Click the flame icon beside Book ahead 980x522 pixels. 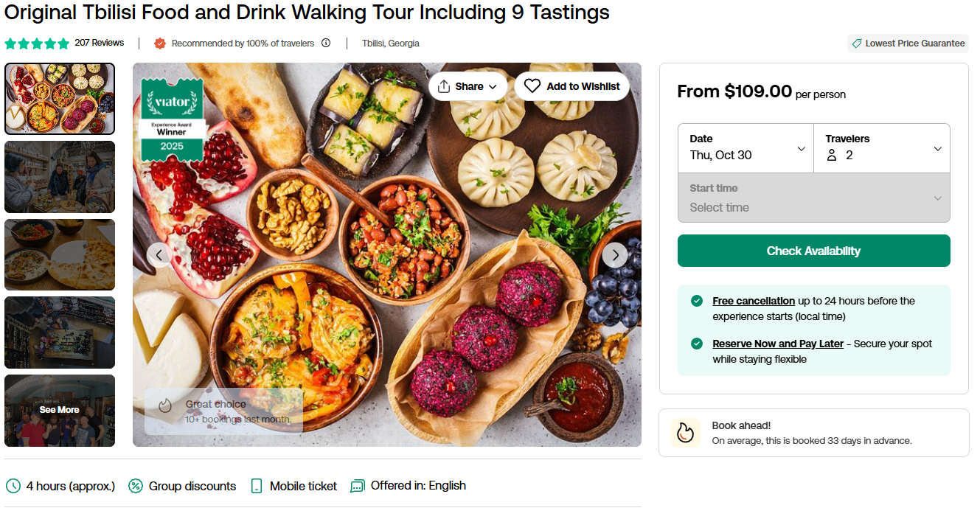coord(686,433)
